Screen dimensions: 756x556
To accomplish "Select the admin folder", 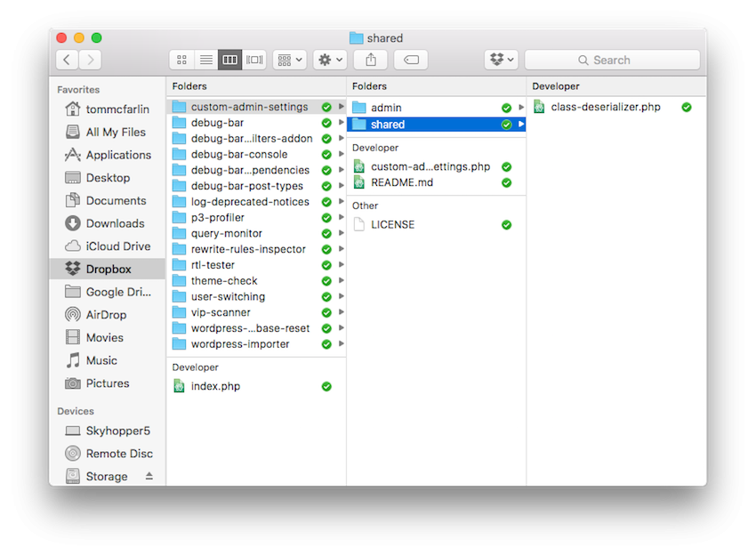I will pyautogui.click(x=436, y=108).
